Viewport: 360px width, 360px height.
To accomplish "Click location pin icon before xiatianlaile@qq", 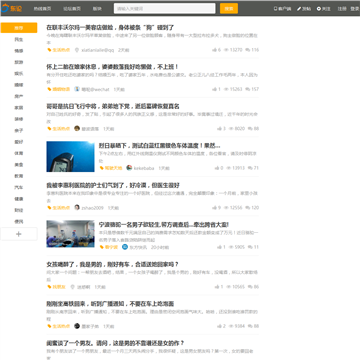I will pyautogui.click(x=77, y=50).
